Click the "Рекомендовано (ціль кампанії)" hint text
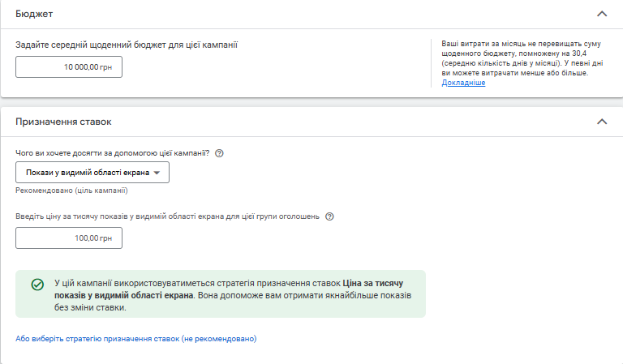 72,191
